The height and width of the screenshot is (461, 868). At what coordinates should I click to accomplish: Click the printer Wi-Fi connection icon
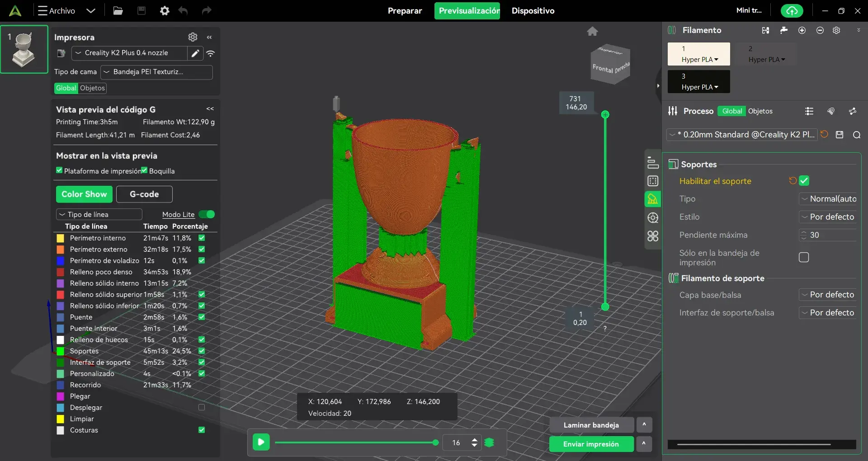pos(211,53)
